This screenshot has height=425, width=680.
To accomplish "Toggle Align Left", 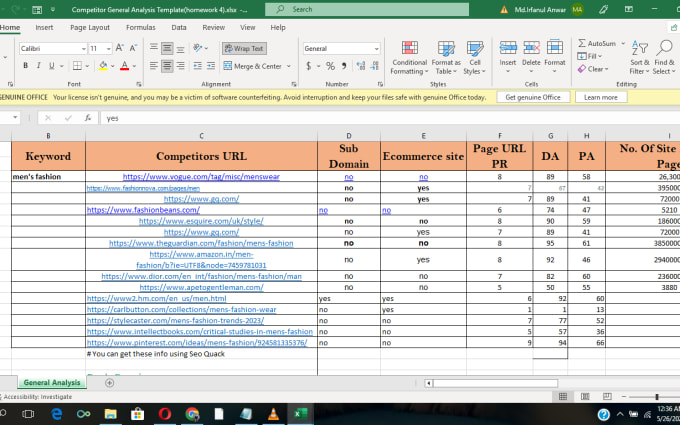I will [x=154, y=66].
